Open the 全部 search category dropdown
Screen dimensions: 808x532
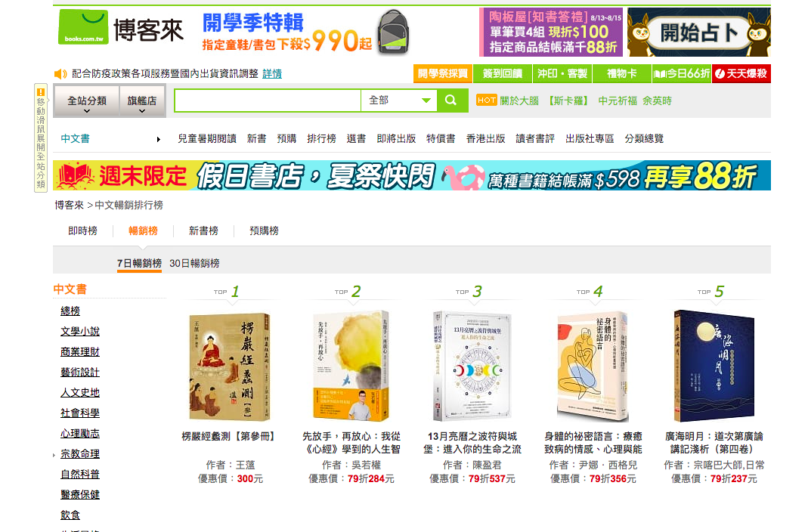coord(399,101)
